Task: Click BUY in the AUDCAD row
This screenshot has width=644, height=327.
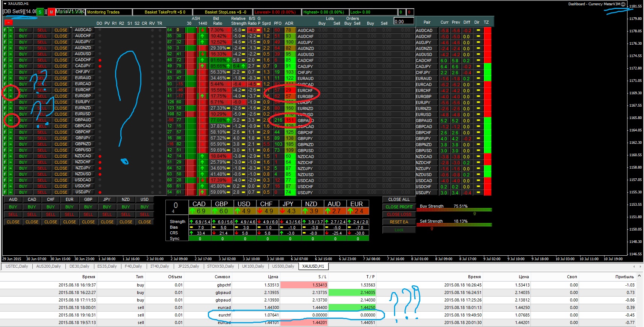Action: (23, 30)
